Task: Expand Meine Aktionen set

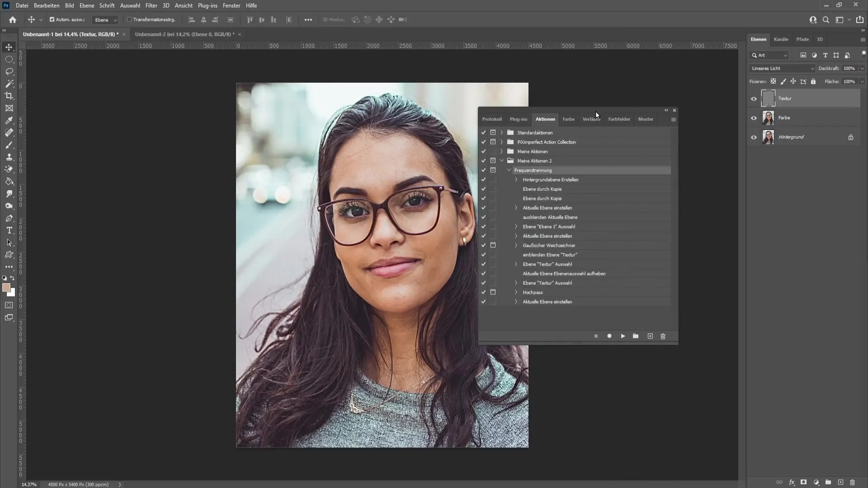Action: point(501,151)
